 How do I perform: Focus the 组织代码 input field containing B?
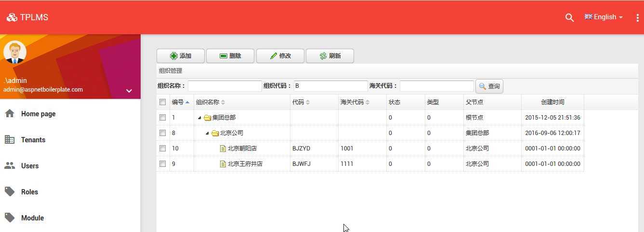(331, 86)
